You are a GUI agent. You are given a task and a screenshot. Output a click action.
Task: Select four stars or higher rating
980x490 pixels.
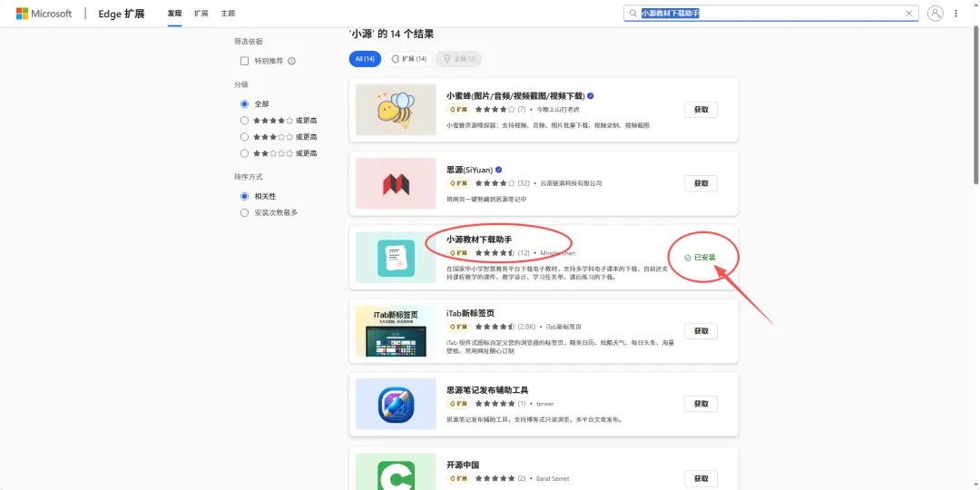[244, 120]
